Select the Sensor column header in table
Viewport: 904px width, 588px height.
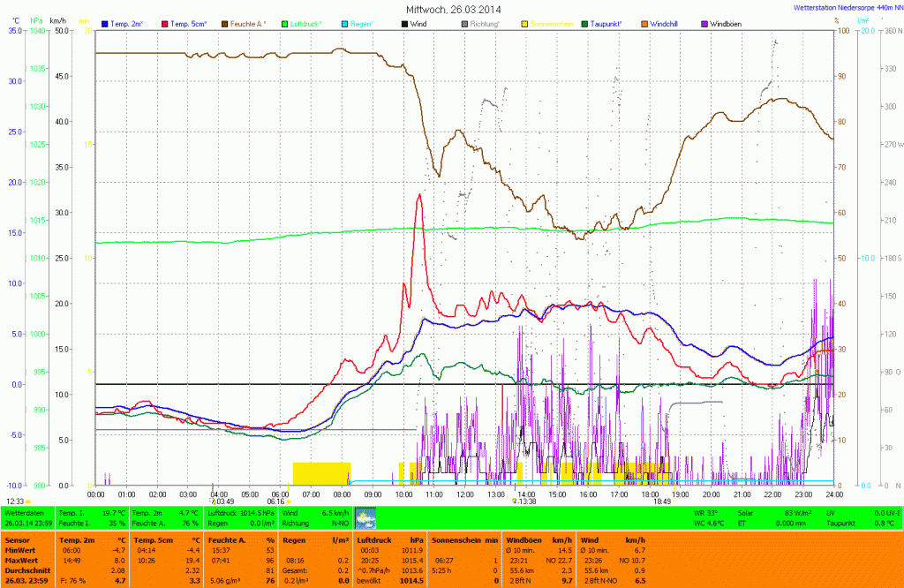pyautogui.click(x=18, y=539)
